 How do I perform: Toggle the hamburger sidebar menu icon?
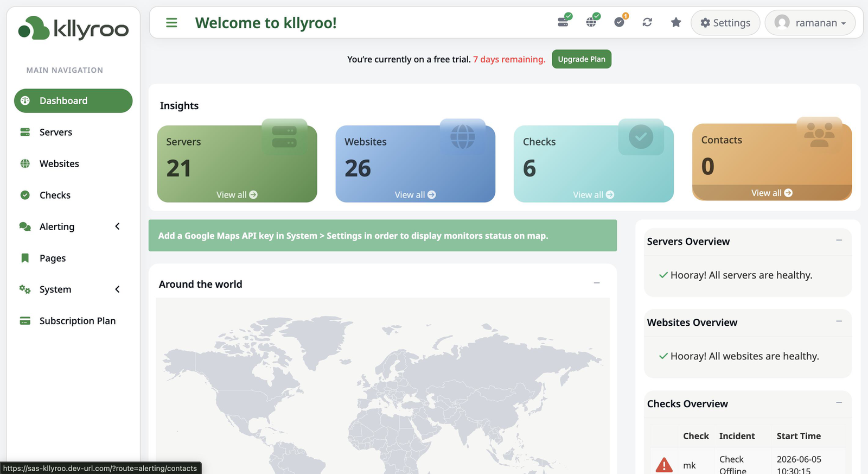click(171, 23)
